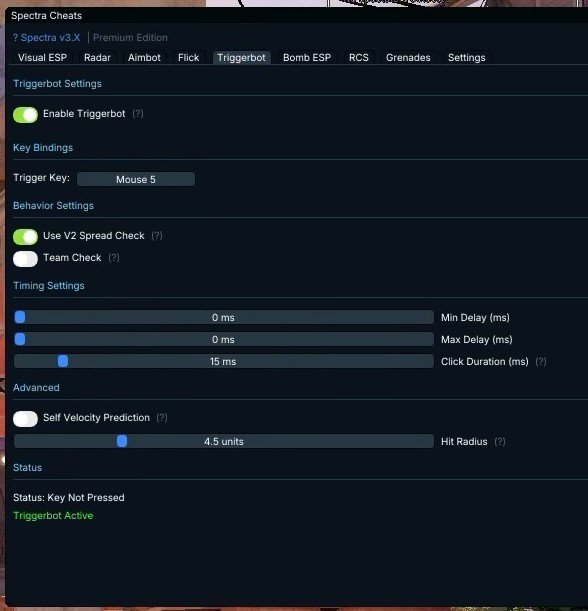Go to the Flick tab
Screen dimensions: 588x611
click(188, 58)
